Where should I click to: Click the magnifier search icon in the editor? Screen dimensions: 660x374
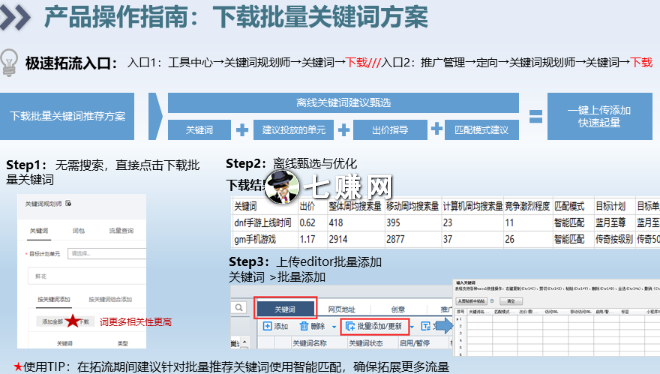coord(239,308)
